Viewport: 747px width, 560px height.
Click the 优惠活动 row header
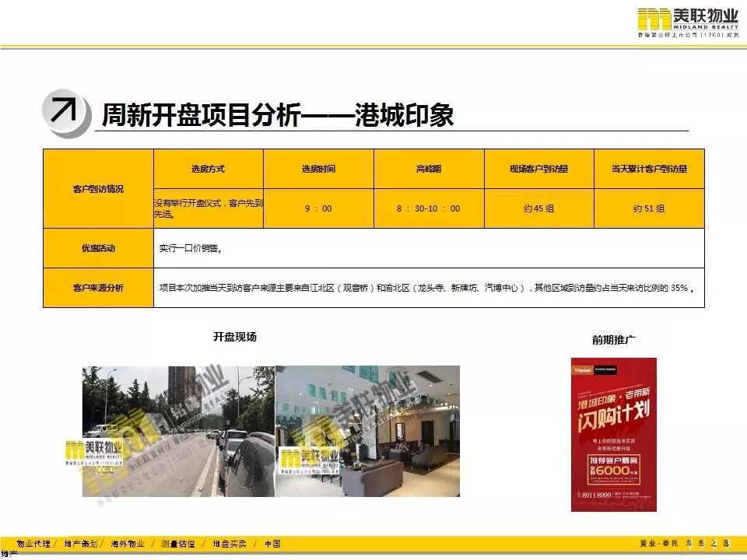click(x=98, y=248)
